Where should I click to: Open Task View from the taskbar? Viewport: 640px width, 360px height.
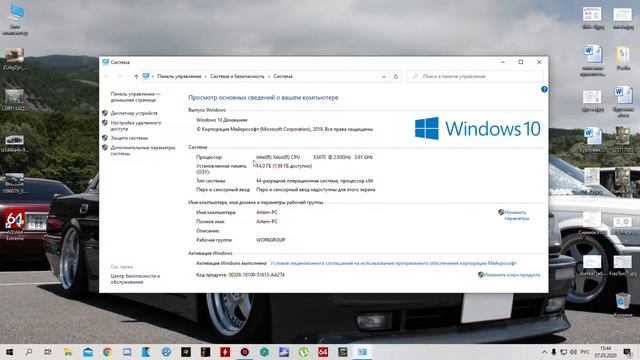click(48, 352)
